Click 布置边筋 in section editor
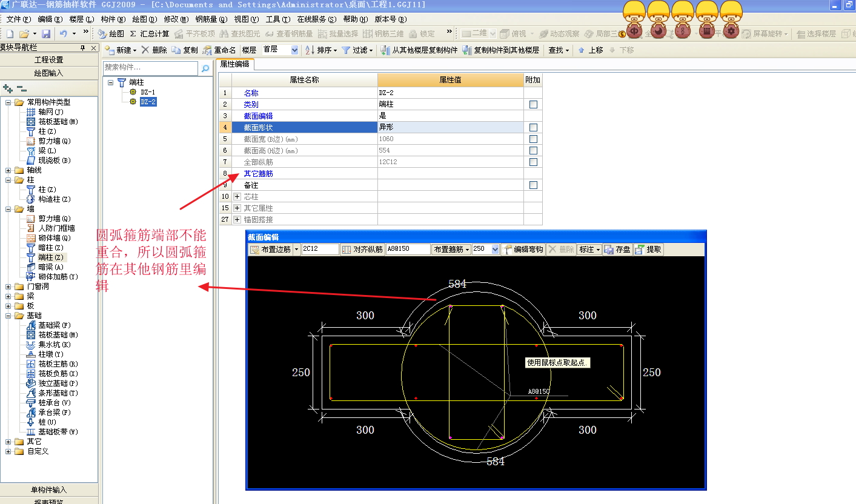This screenshot has width=856, height=504. pyautogui.click(x=271, y=249)
